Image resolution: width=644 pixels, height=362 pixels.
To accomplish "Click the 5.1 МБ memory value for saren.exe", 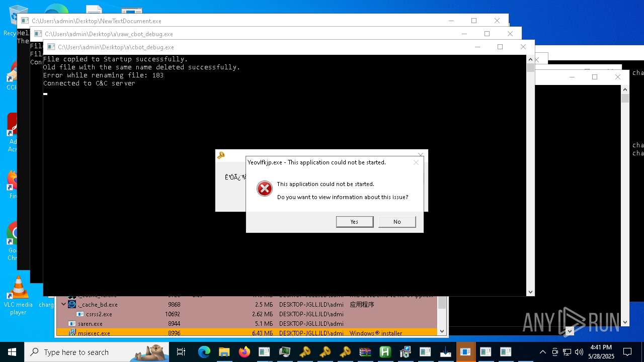I will 263,323.
